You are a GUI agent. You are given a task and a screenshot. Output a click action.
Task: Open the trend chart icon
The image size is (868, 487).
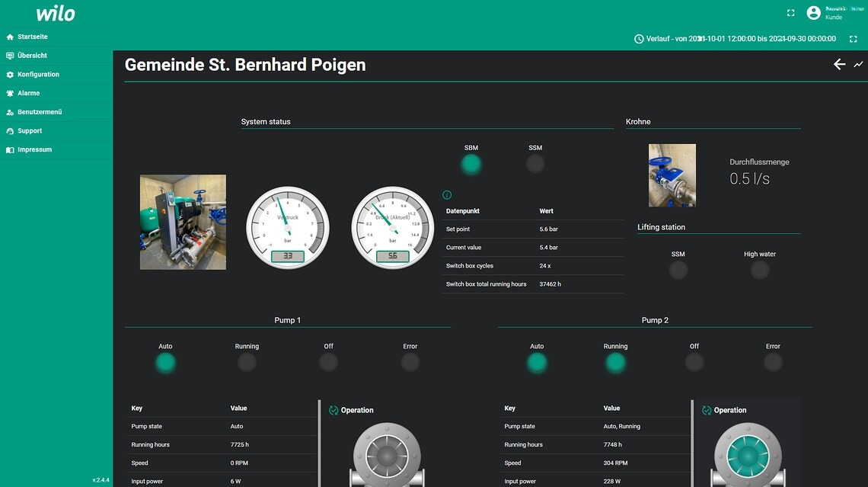858,65
